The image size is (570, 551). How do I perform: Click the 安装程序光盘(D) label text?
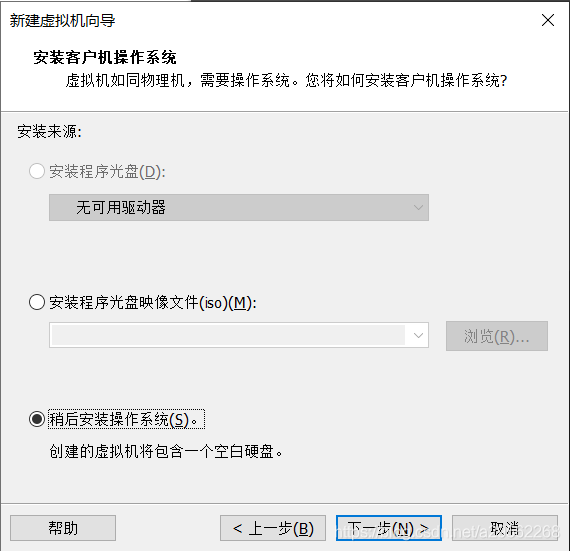[108, 172]
